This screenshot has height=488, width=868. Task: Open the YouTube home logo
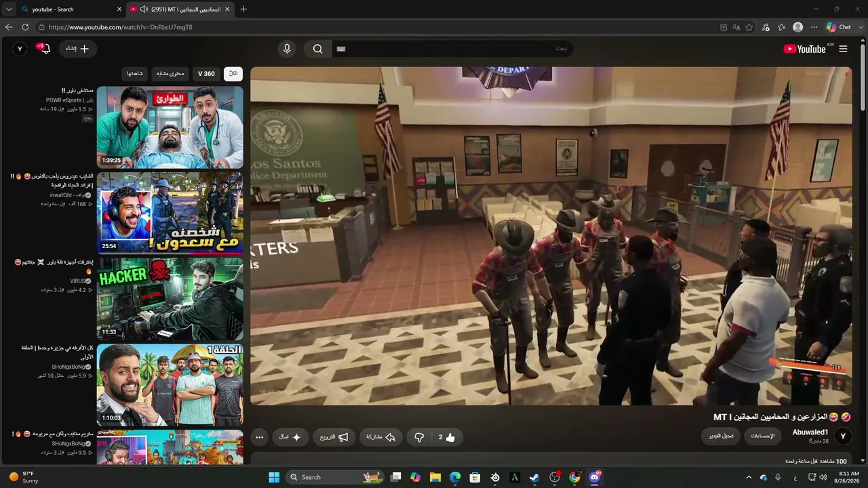tap(804, 49)
